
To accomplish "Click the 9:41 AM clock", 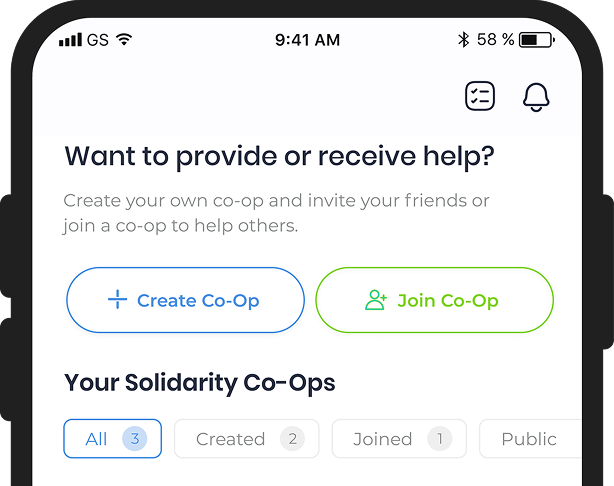I will point(307,40).
